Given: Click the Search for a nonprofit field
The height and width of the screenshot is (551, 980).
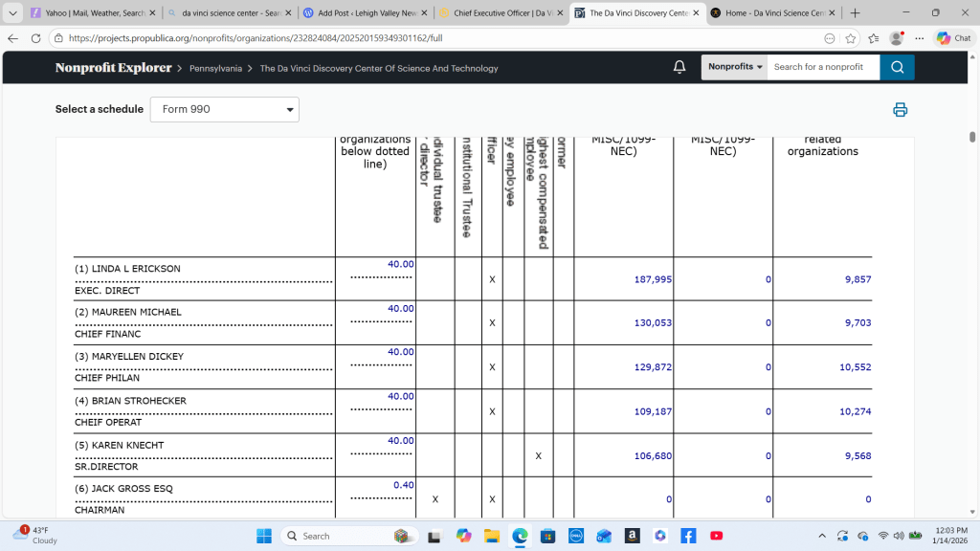Looking at the screenshot, I should (823, 67).
